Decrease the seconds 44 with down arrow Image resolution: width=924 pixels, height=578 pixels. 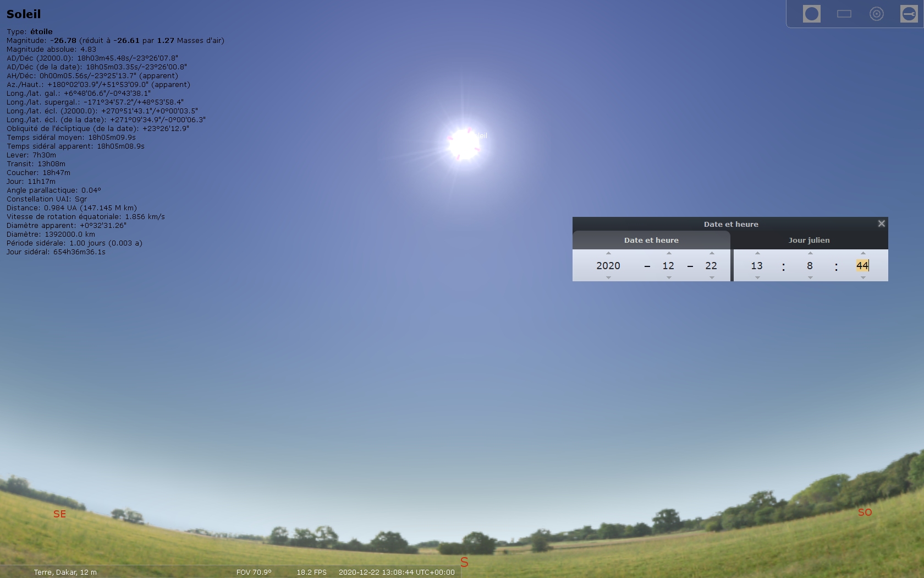click(863, 277)
